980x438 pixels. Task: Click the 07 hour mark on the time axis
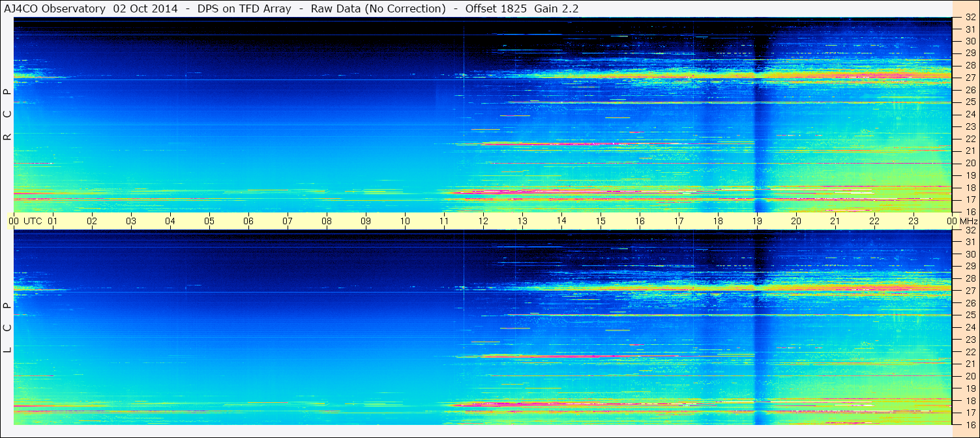288,221
